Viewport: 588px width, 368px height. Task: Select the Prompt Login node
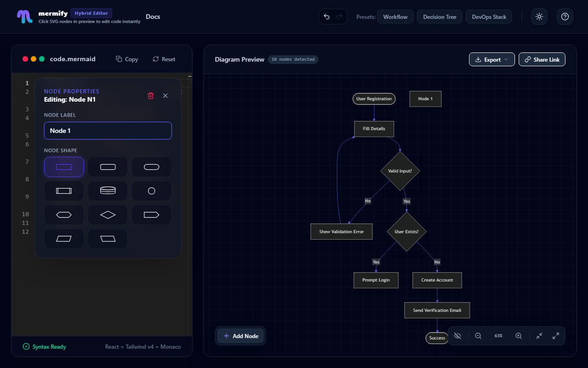pos(376,280)
